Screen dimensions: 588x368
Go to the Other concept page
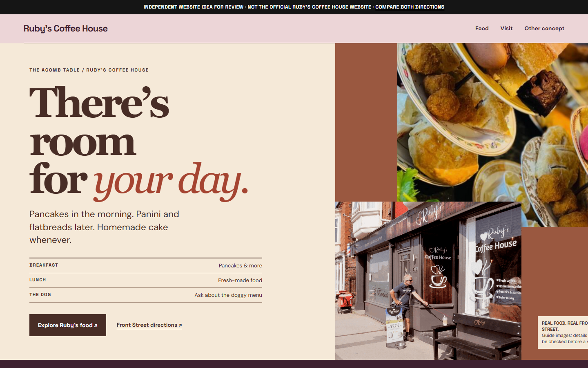[x=544, y=29]
